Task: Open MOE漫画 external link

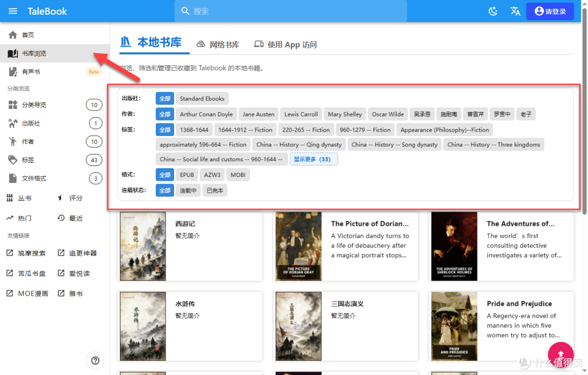Action: [27, 293]
